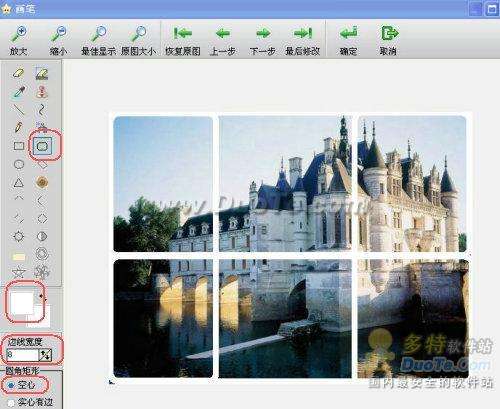Viewport: 500px width, 409px height.
Task: Select the plain rectangle tool
Action: point(19,146)
